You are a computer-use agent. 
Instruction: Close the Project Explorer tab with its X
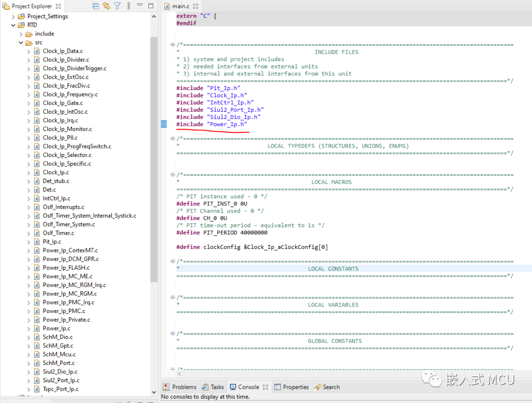tap(58, 6)
